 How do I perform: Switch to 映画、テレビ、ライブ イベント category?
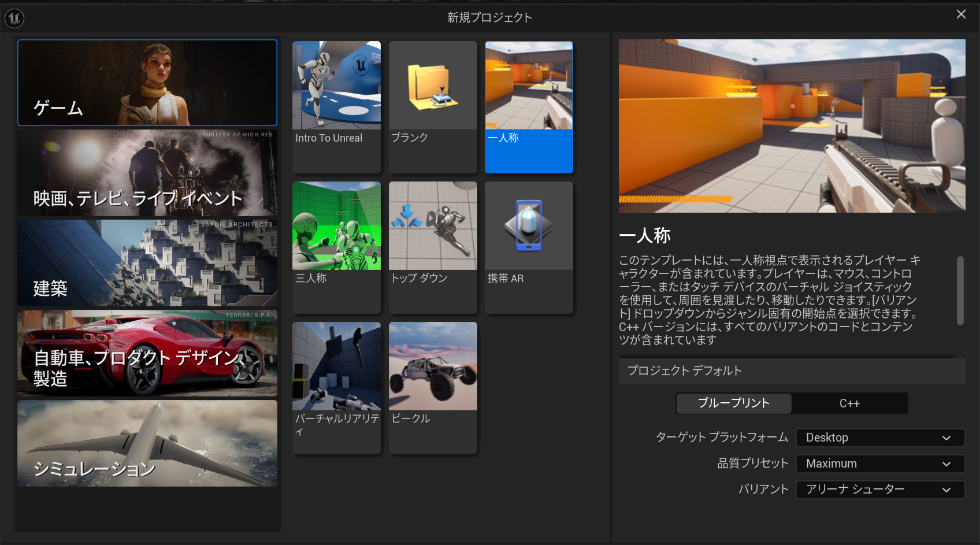click(147, 173)
